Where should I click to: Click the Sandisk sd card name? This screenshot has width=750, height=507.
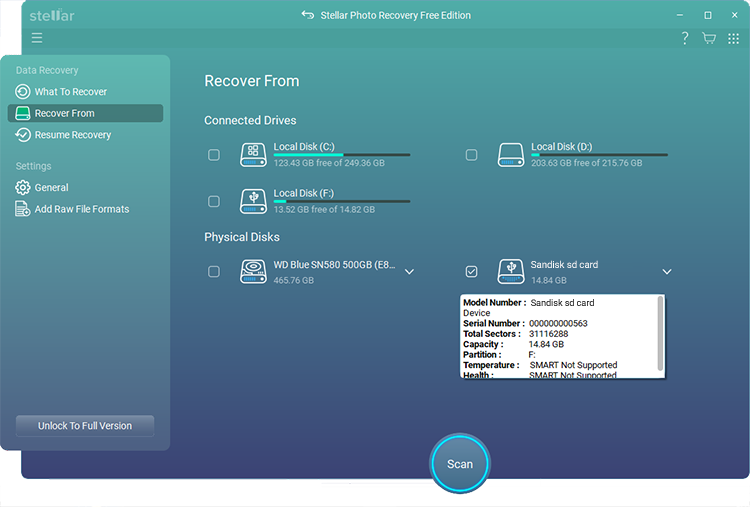[564, 265]
